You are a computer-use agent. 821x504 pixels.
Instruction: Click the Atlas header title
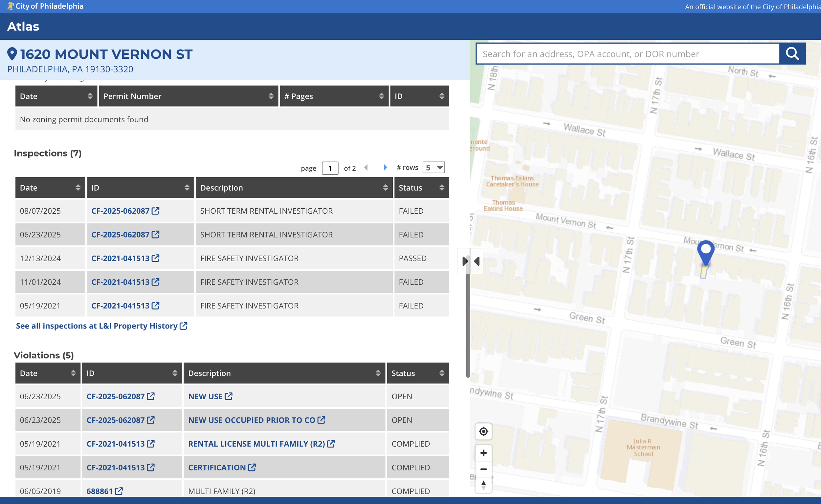[x=23, y=26]
